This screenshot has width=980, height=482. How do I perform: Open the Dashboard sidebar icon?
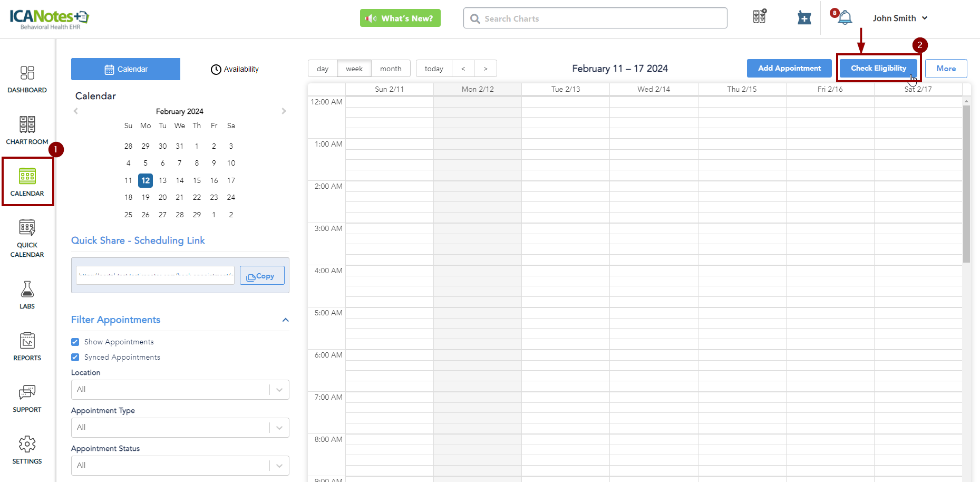point(27,79)
